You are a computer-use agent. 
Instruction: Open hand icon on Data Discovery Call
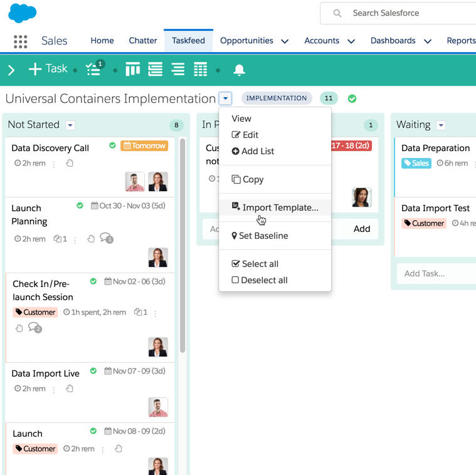click(x=70, y=163)
